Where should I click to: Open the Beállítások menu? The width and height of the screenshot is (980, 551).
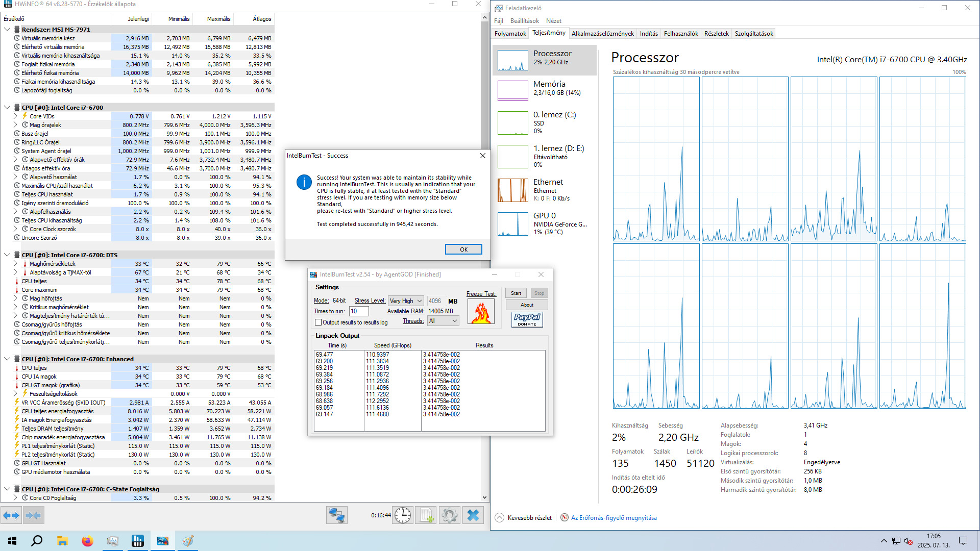point(524,21)
